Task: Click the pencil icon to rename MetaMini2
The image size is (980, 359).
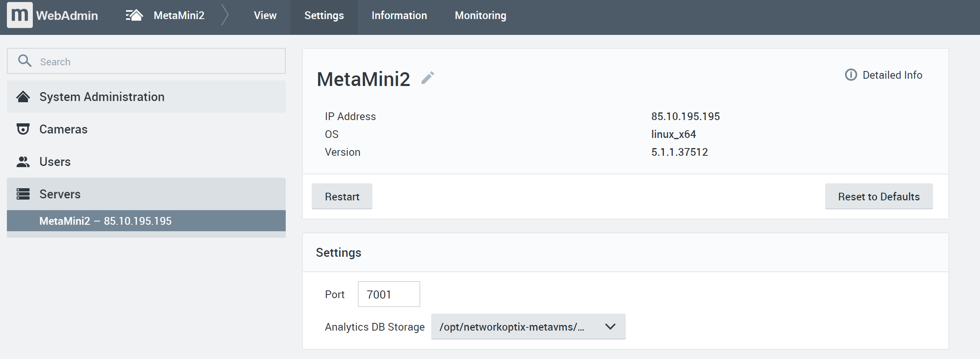Action: point(428,78)
